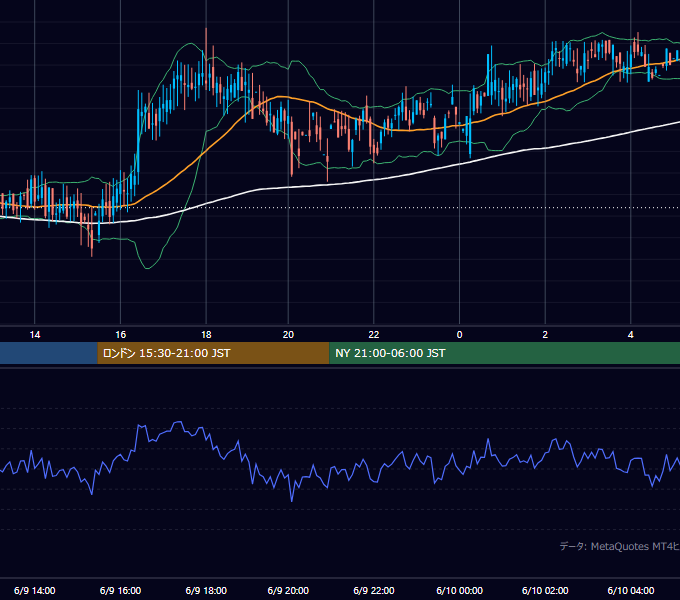This screenshot has width=680, height=600.
Task: Select the 18 hour axis label
Action: click(x=206, y=335)
